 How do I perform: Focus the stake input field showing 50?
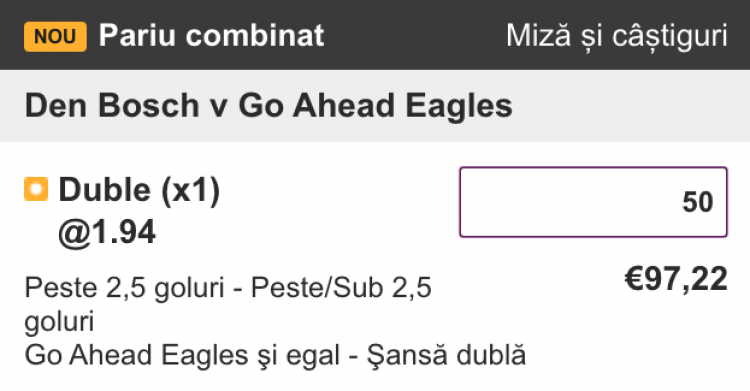(x=593, y=202)
